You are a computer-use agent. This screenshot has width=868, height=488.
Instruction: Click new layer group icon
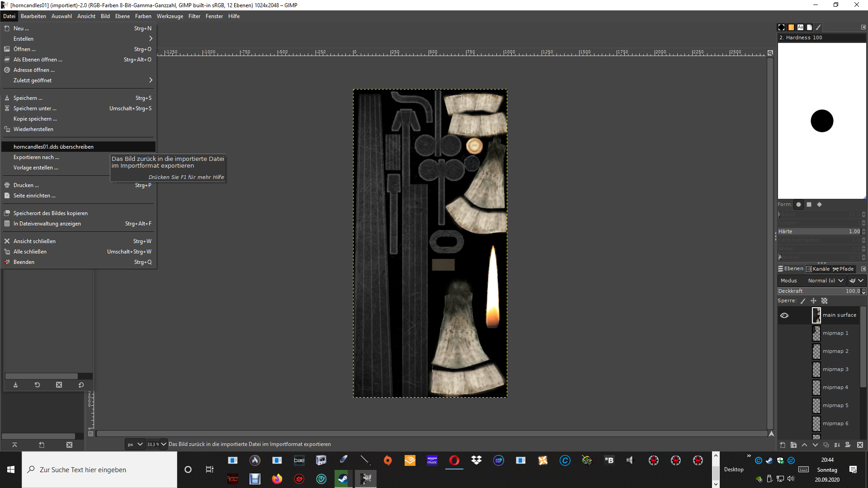(793, 445)
